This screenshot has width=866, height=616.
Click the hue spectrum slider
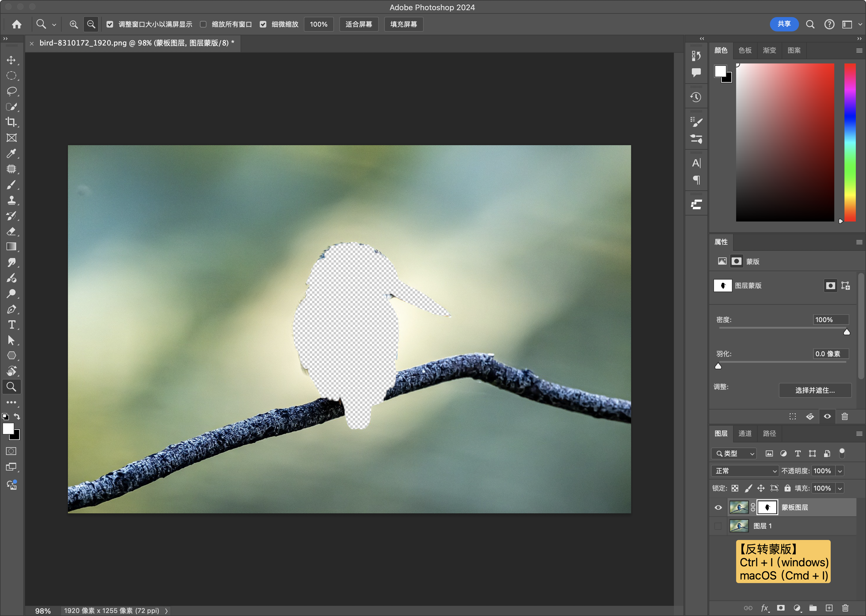(850, 142)
